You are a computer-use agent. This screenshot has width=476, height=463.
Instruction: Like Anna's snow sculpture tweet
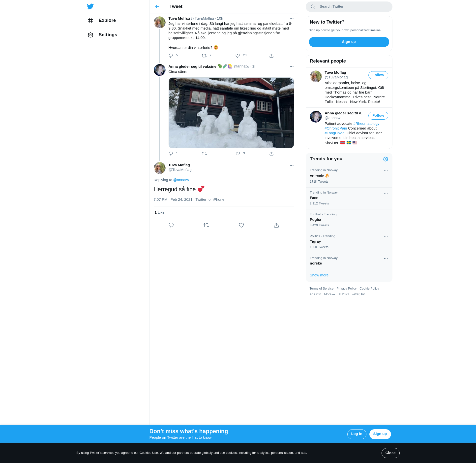[x=238, y=154]
